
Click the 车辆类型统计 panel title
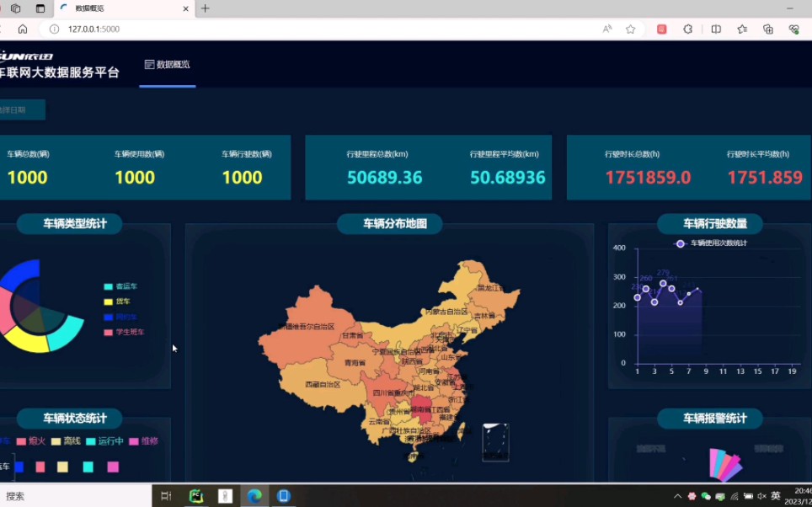(x=70, y=224)
